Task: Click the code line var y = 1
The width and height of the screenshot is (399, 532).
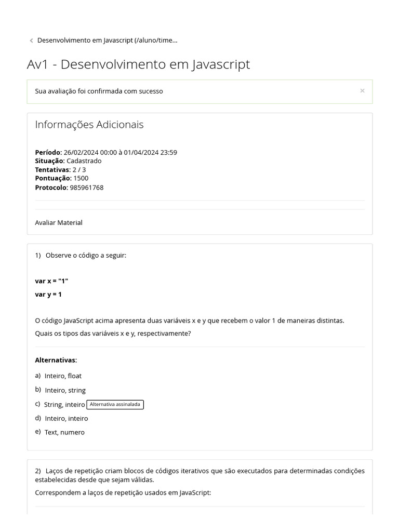Action: pos(48,295)
